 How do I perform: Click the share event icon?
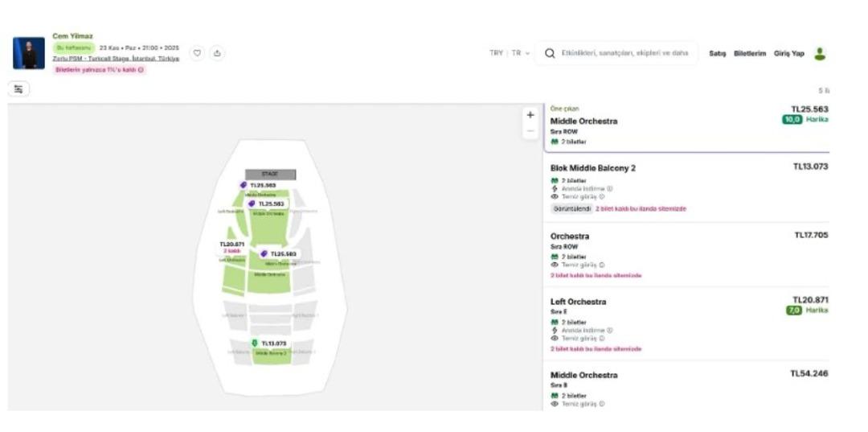(x=217, y=53)
